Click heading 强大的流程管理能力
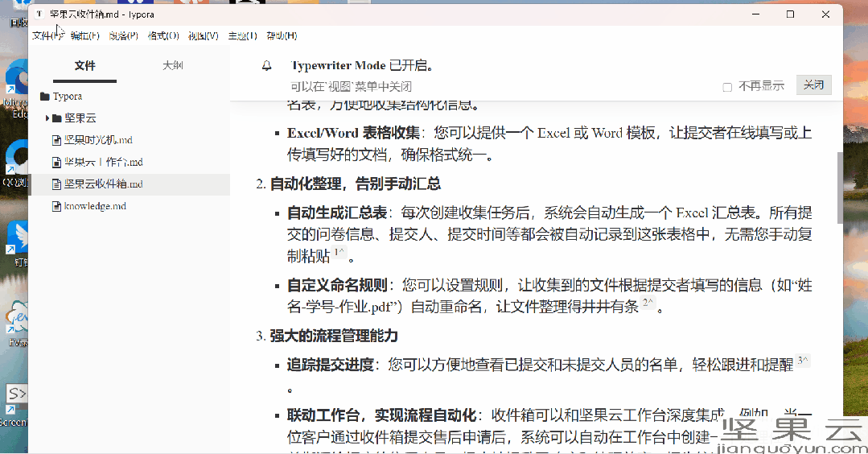The width and height of the screenshot is (868, 454). (334, 336)
